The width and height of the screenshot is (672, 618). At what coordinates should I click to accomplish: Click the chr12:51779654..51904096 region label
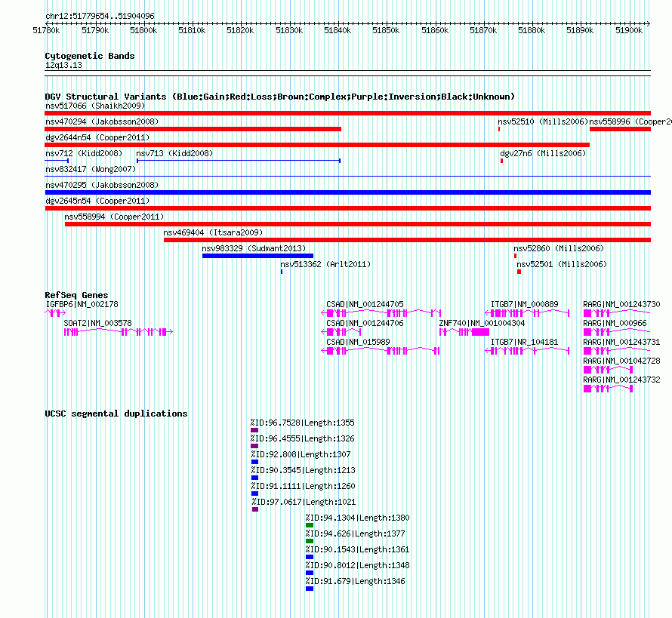pos(100,16)
